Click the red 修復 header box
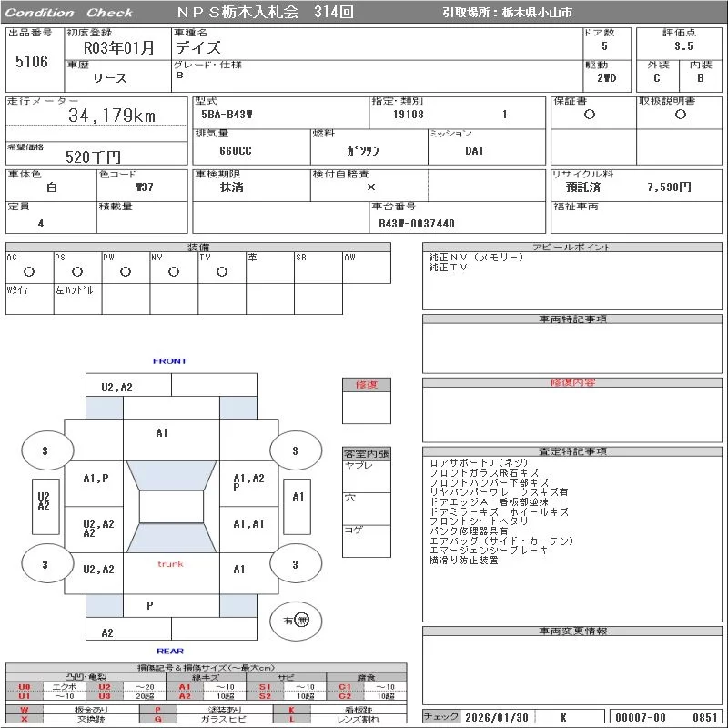Image resolution: width=728 pixels, height=728 pixels. click(367, 385)
